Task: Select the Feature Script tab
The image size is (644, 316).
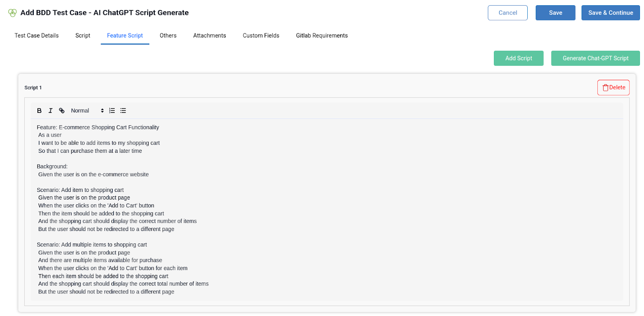Action: click(125, 35)
